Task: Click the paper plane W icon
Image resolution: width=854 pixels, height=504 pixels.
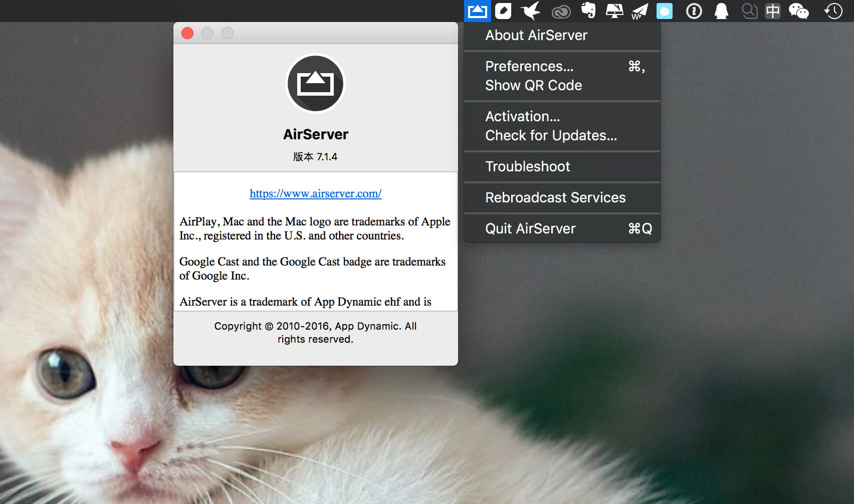Action: [639, 11]
